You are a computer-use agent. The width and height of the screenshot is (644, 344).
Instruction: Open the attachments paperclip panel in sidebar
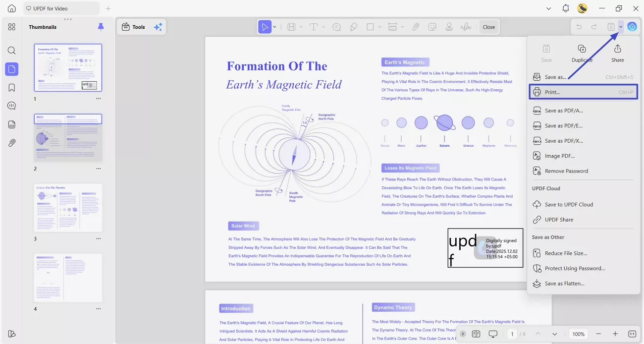point(11,143)
